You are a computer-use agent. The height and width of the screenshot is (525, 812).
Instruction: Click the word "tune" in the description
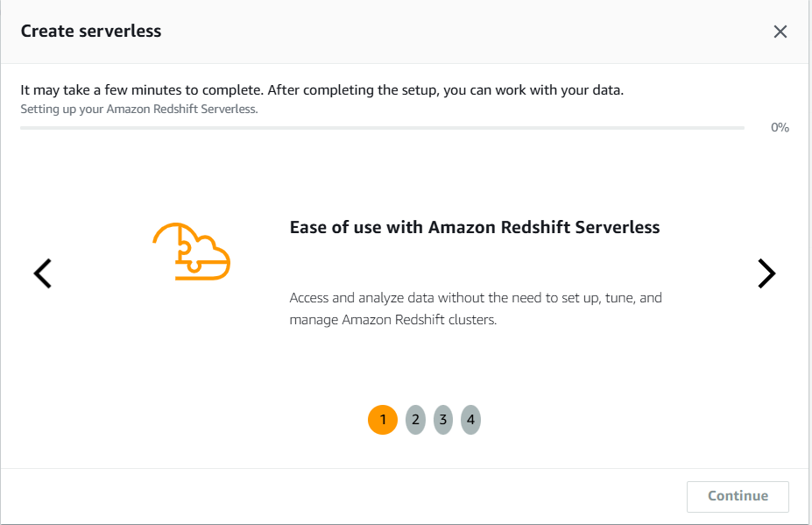[x=620, y=298]
